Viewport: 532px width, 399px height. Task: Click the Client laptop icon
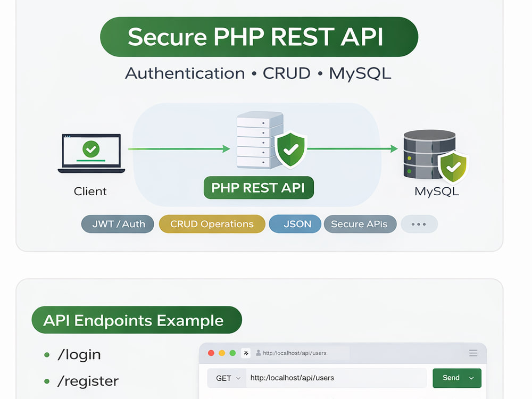pyautogui.click(x=92, y=153)
